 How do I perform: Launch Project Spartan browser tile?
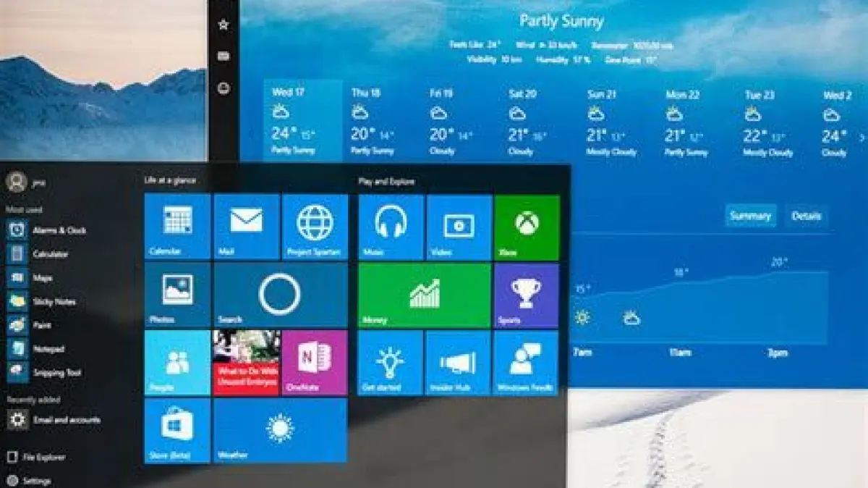(x=315, y=226)
